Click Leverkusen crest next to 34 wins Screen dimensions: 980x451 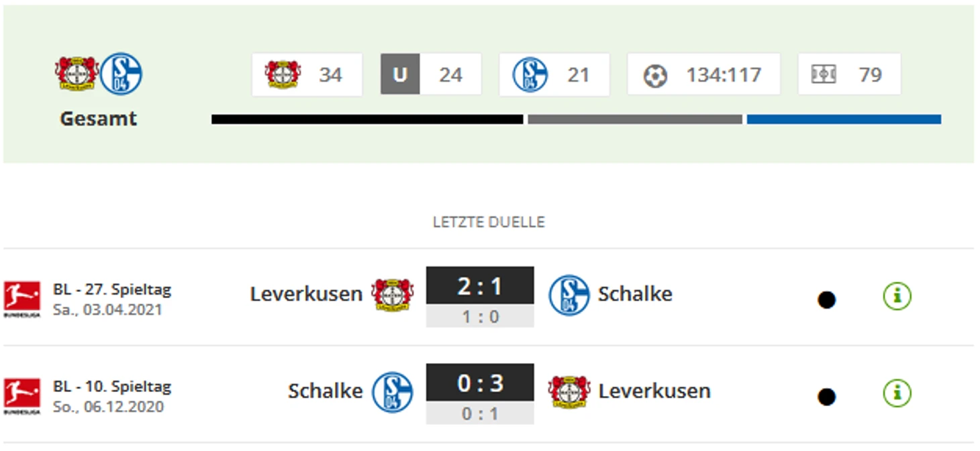coord(283,74)
